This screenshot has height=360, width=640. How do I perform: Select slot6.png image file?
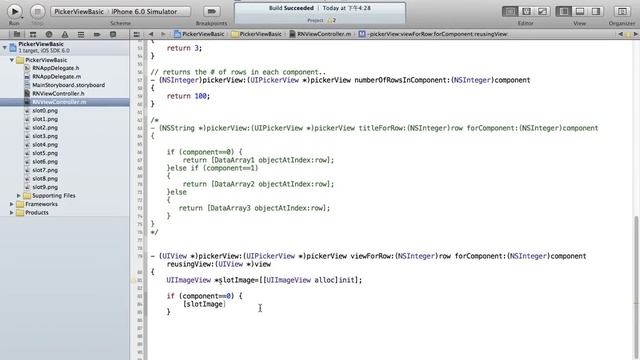[x=45, y=162]
